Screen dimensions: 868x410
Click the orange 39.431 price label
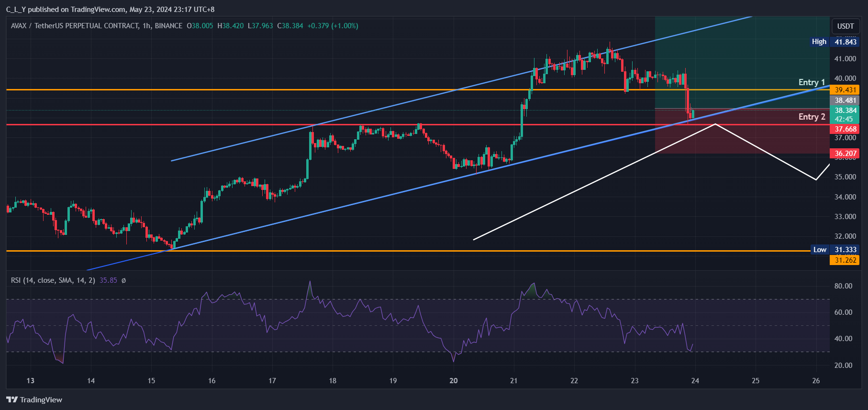[846, 90]
